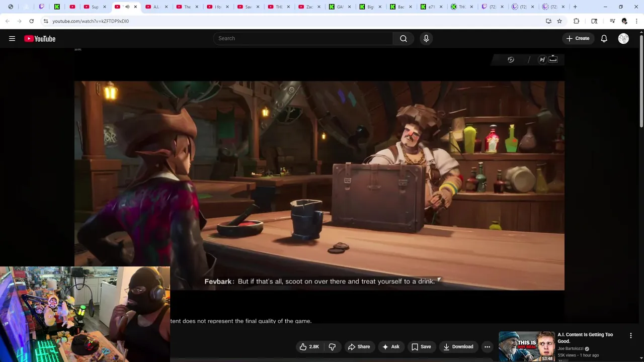Image resolution: width=644 pixels, height=362 pixels.
Task: Click the in-game skip icon in the video
Action: [x=542, y=60]
